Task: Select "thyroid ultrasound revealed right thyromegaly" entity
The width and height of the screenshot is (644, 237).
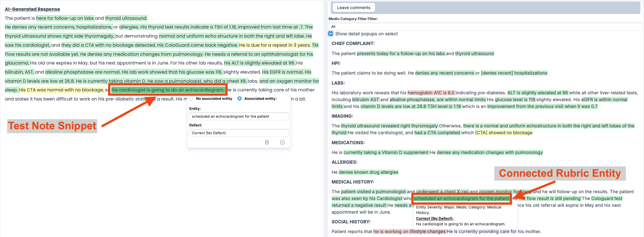Action: [x=389, y=126]
